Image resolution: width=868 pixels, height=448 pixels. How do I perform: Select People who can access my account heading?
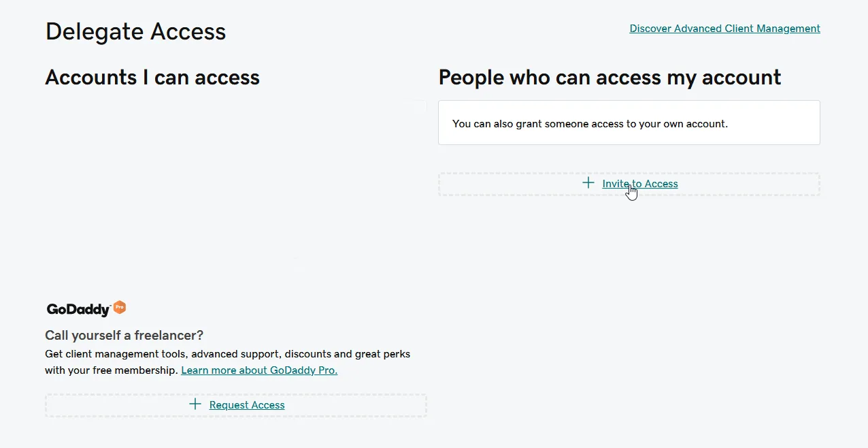[610, 78]
